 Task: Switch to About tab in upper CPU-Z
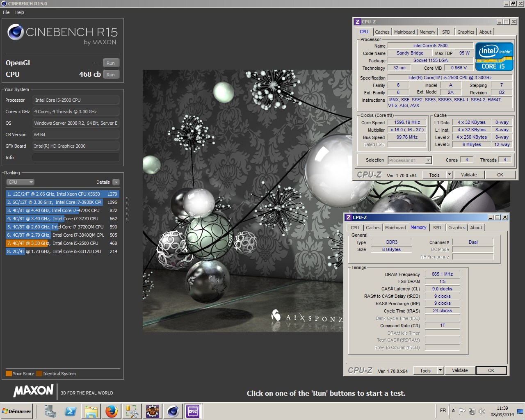click(x=485, y=32)
